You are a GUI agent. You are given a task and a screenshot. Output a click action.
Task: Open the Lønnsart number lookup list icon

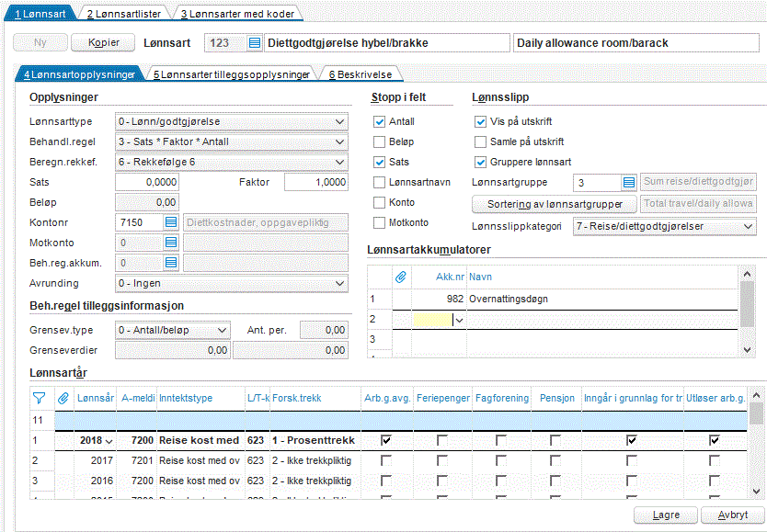click(255, 43)
